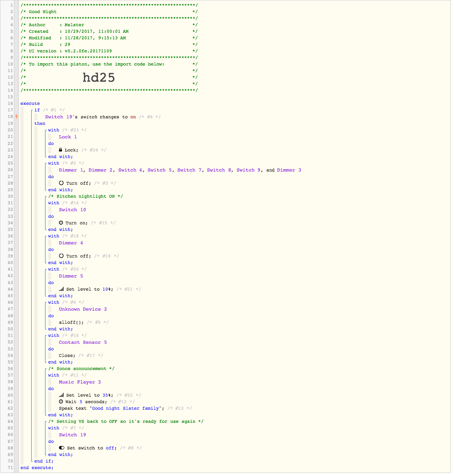Select device Switch 7
This screenshot has height=476, width=454.
[x=189, y=170]
